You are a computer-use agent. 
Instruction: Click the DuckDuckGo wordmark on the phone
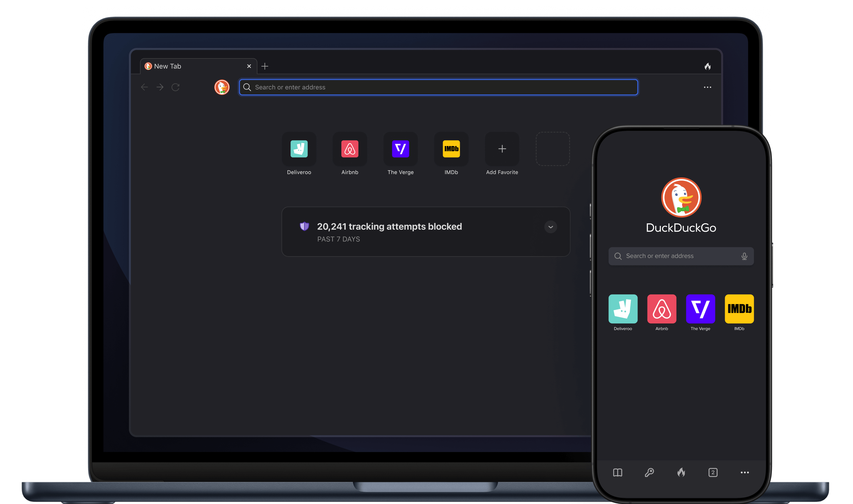pyautogui.click(x=681, y=228)
